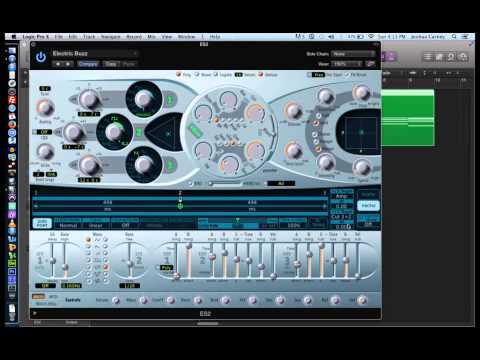Open the View size dropdown
This screenshot has width=480, height=360.
(347, 63)
